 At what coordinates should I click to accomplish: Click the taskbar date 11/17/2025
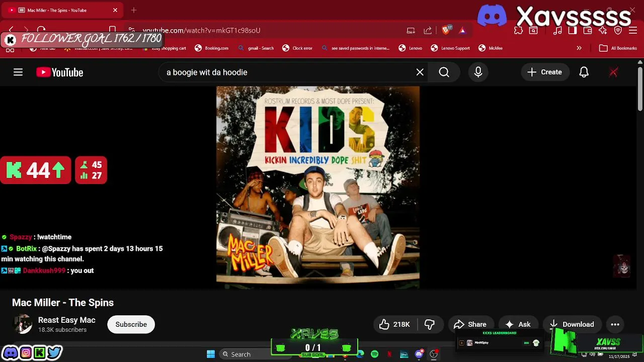point(619,356)
